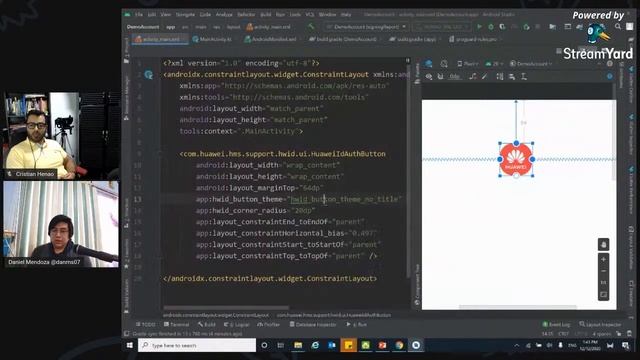Open the VCS menu
The height and width of the screenshot is (360, 640).
click(310, 14)
